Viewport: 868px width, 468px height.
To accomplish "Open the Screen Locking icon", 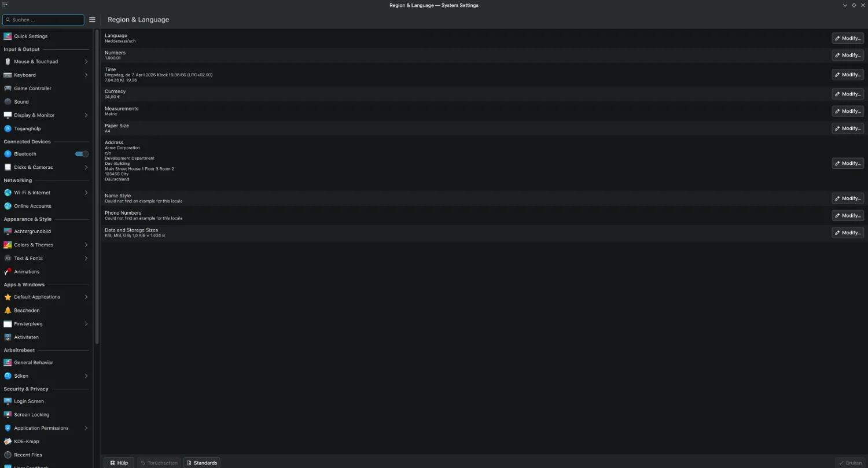I will (8, 415).
